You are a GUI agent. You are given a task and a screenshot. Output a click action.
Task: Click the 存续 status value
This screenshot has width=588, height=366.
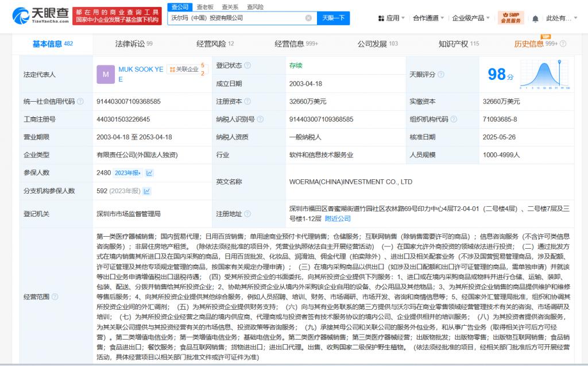click(296, 66)
